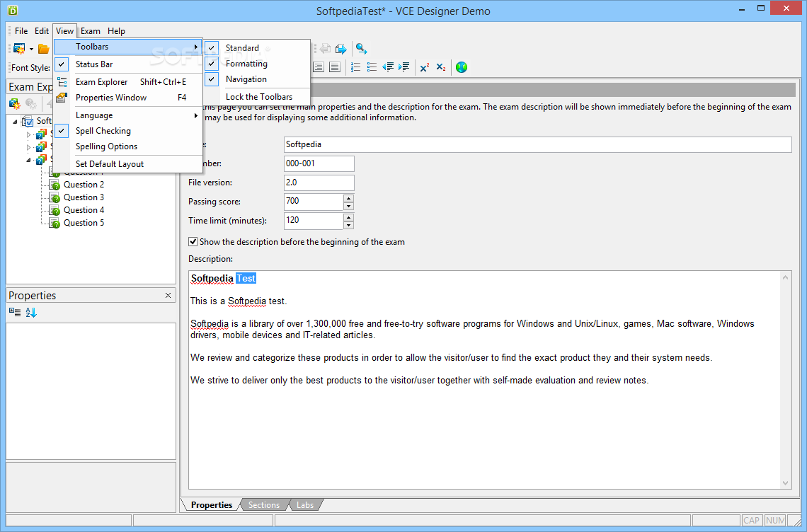Open the dropdown arrow beside New exam icon
The image size is (807, 532).
click(31, 50)
